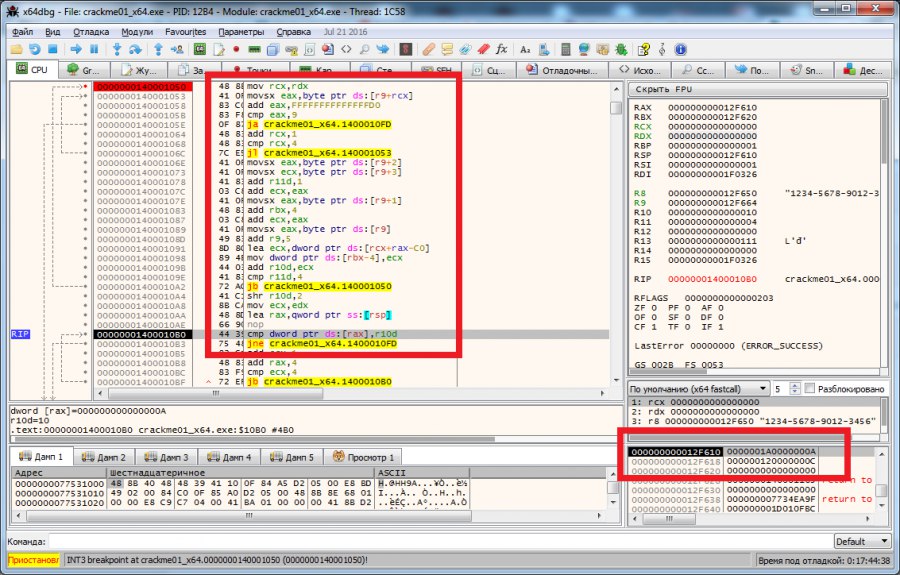900x575 pixels.
Task: Switch to the Gr... graph tab
Action: pos(84,70)
